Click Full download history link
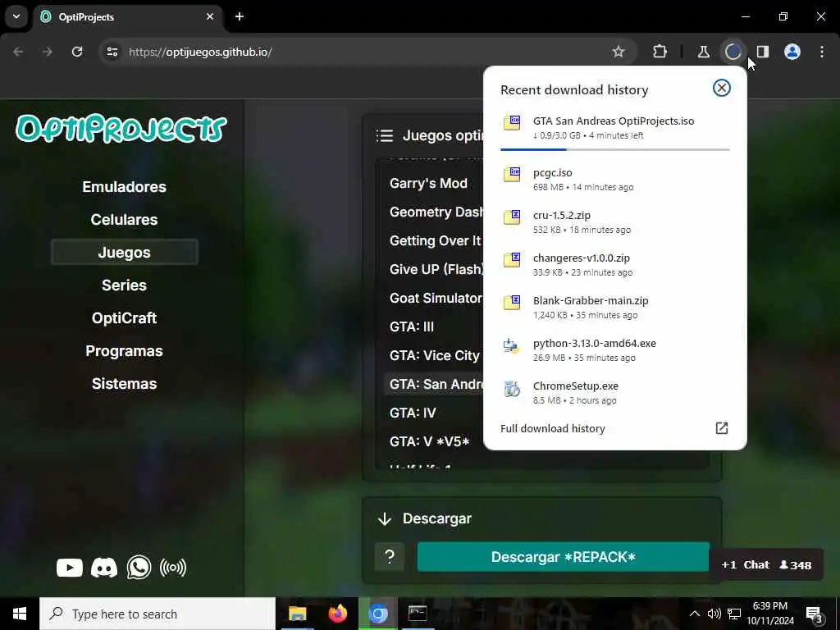 [552, 428]
